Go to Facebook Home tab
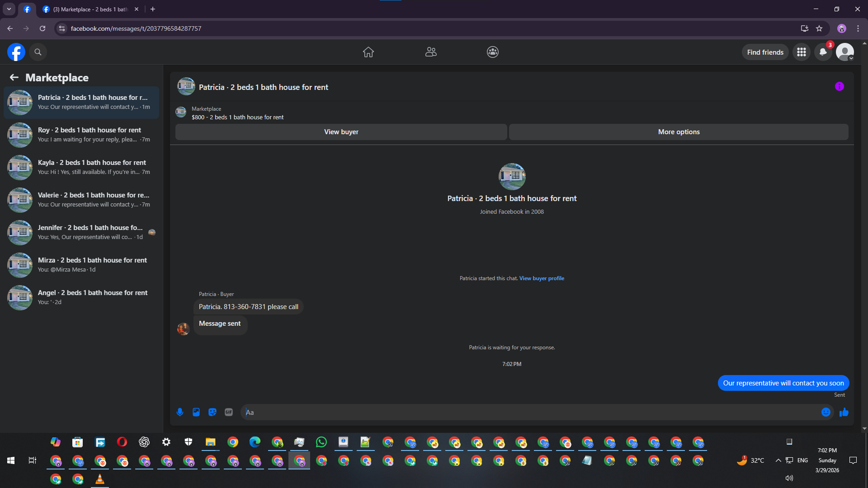Viewport: 868px width, 488px height. [368, 52]
